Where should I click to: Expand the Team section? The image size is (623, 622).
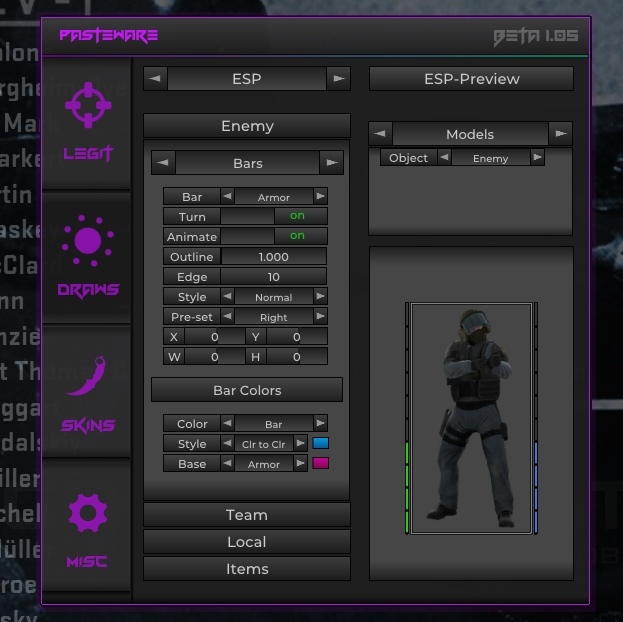246,515
